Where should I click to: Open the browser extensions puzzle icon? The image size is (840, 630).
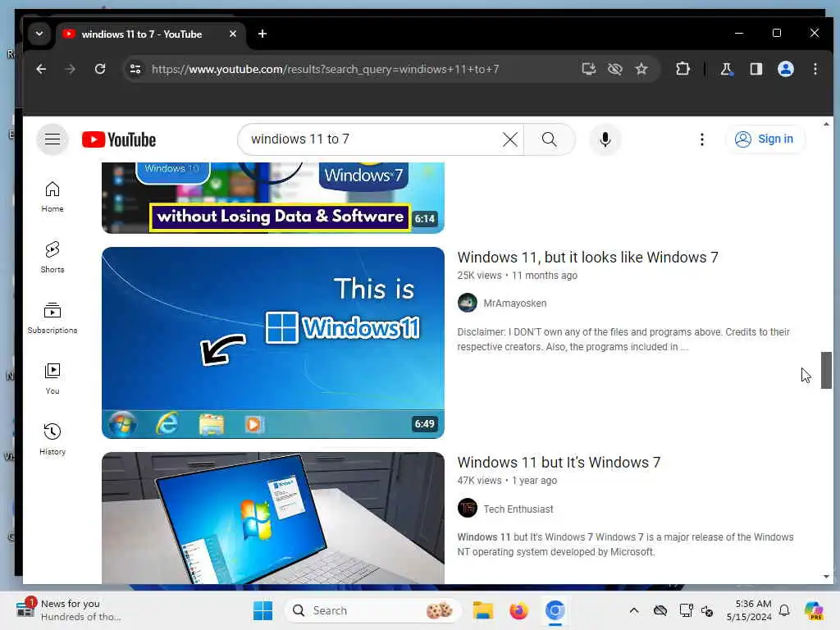682,69
